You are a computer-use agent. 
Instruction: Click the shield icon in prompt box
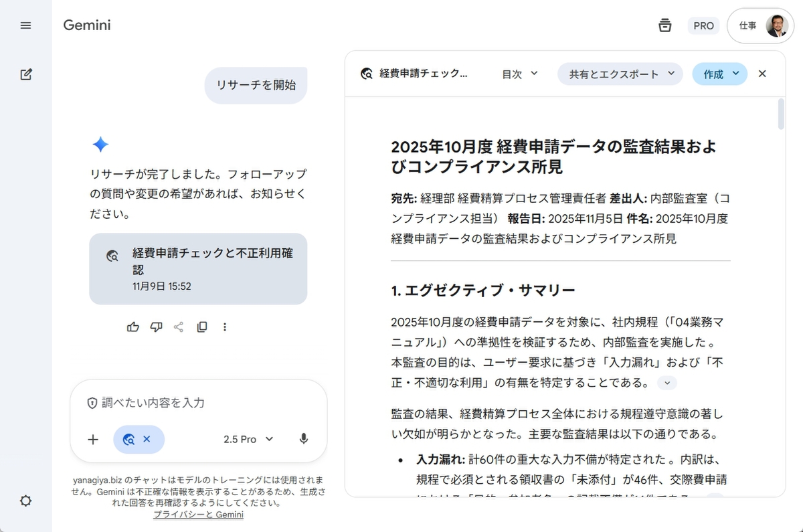coord(92,403)
